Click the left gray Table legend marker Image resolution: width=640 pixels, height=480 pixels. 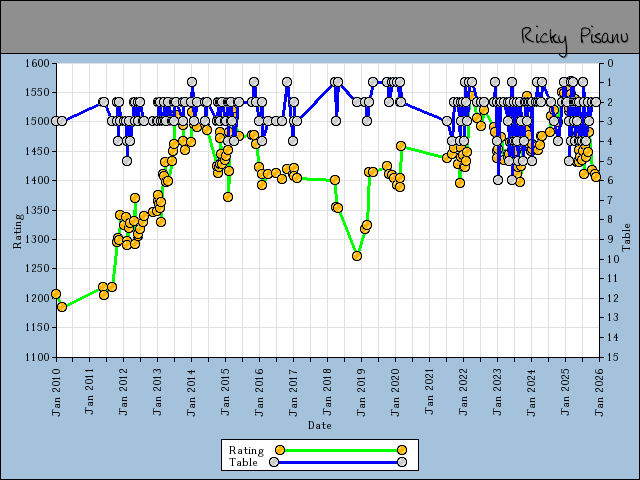point(273,462)
